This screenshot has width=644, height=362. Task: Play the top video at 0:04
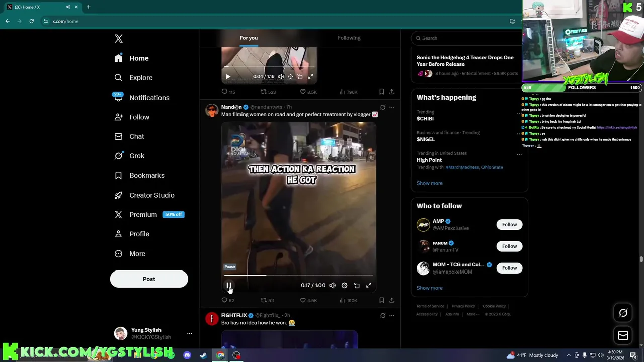pyautogui.click(x=228, y=77)
